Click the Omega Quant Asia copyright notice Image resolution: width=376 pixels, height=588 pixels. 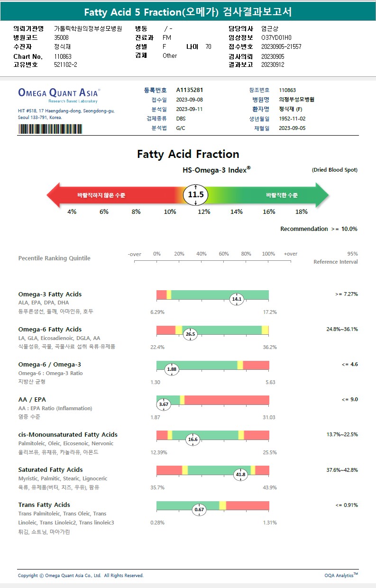[x=81, y=576]
